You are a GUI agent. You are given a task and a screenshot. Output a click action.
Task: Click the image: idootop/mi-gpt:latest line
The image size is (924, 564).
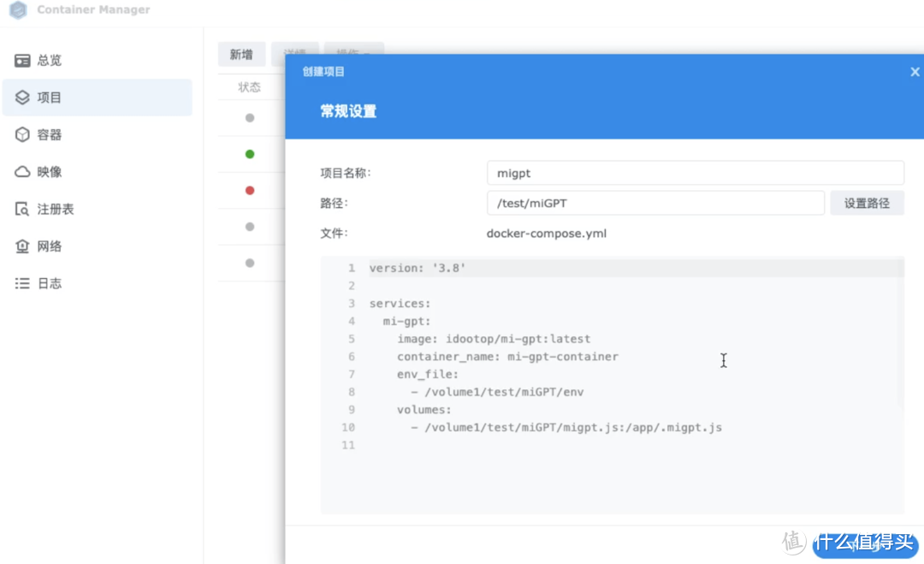[x=494, y=339]
